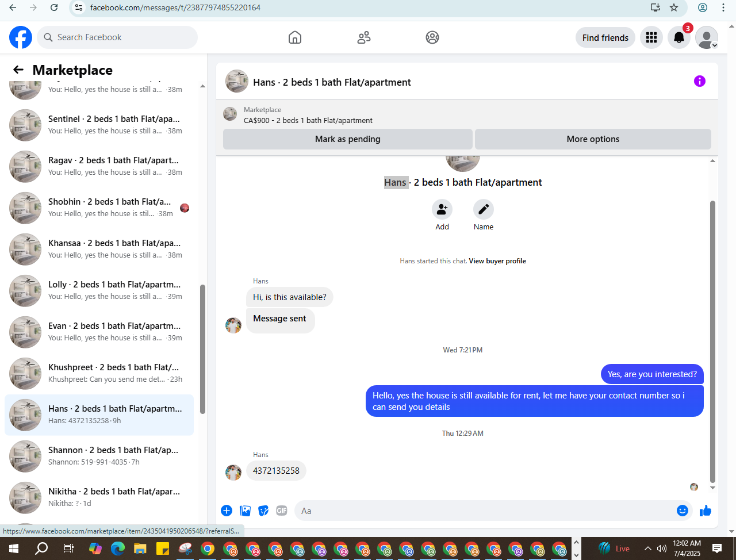This screenshot has height=560, width=736.
Task: Open conversation information purple icon
Action: (x=700, y=81)
